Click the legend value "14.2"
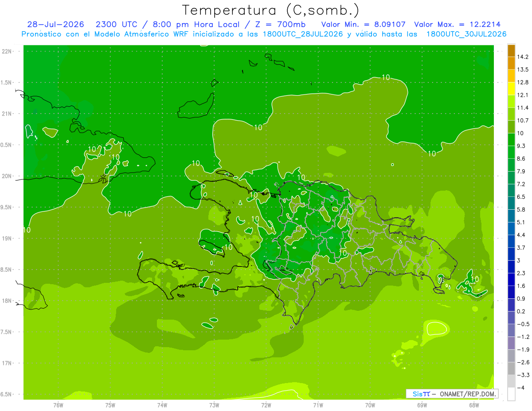Image resolution: width=532 pixels, height=411 pixels. pos(523,57)
